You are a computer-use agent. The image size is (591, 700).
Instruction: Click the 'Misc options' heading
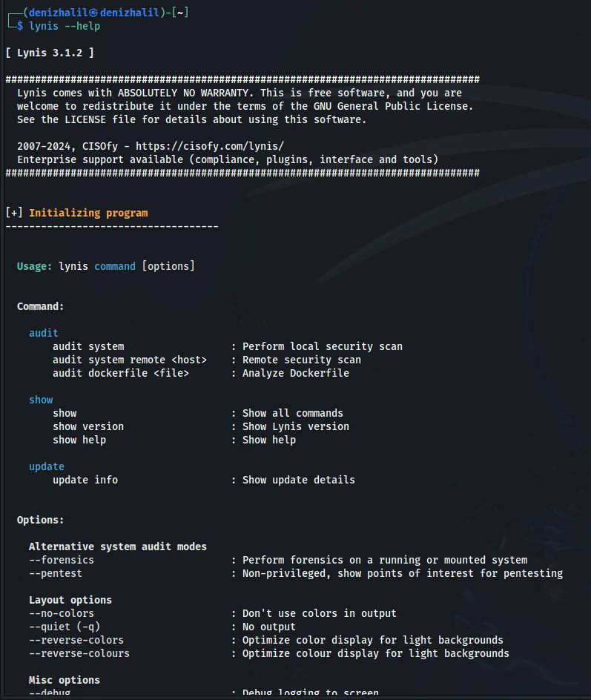point(65,681)
